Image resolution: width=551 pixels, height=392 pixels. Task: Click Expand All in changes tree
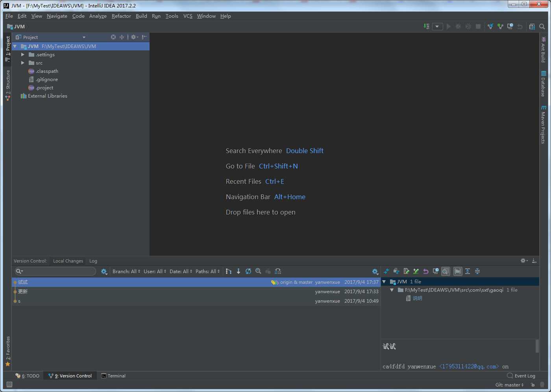pos(468,271)
